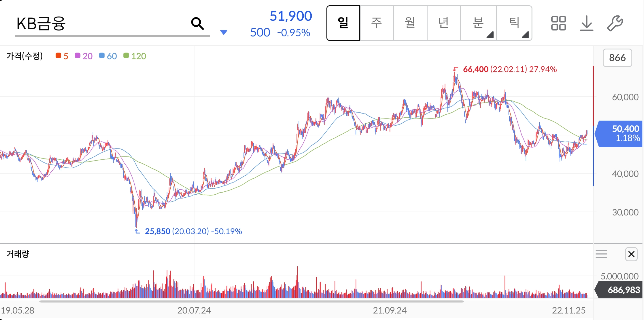This screenshot has width=644, height=320.
Task: Open the volume panel hamburger menu
Action: point(601,254)
